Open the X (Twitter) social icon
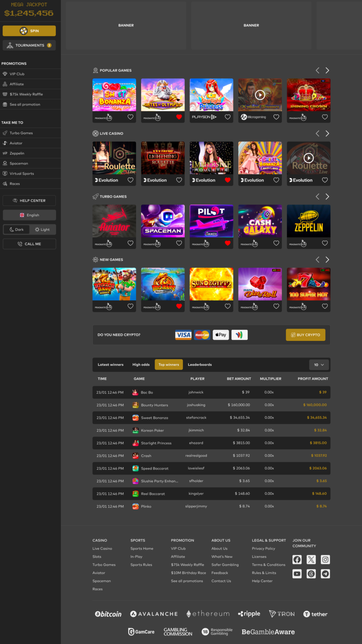 (311, 559)
